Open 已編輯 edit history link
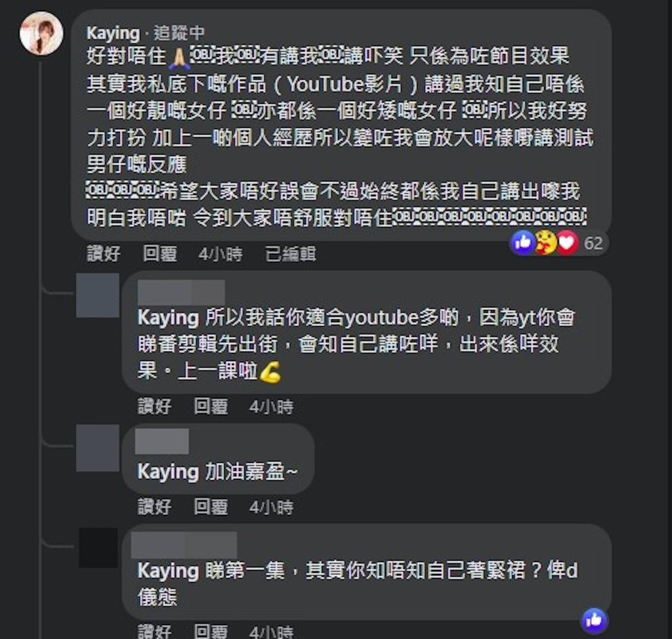Screen dimensions: 672x639 pos(291,254)
